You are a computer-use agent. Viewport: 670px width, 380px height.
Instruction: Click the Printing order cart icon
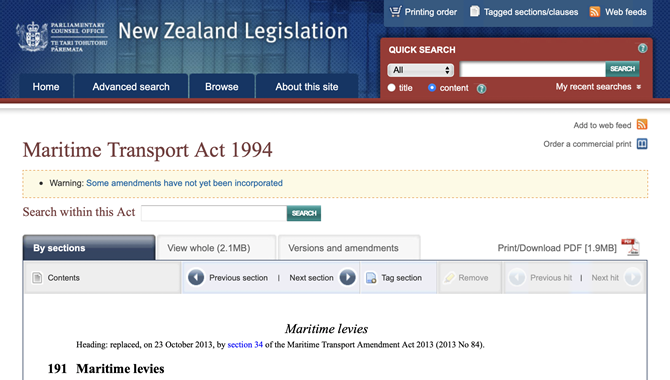click(x=396, y=12)
